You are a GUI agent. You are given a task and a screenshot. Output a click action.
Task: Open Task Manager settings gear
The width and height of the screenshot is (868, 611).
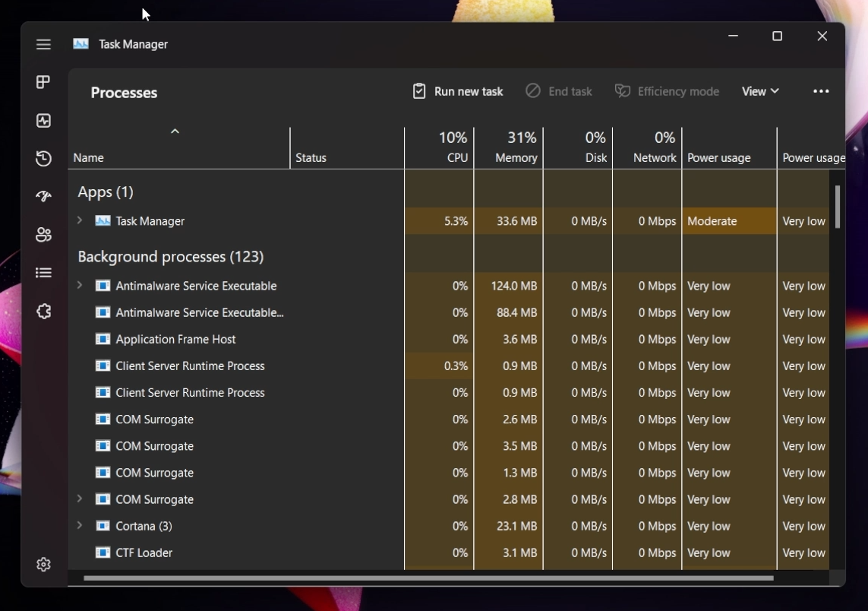43,564
